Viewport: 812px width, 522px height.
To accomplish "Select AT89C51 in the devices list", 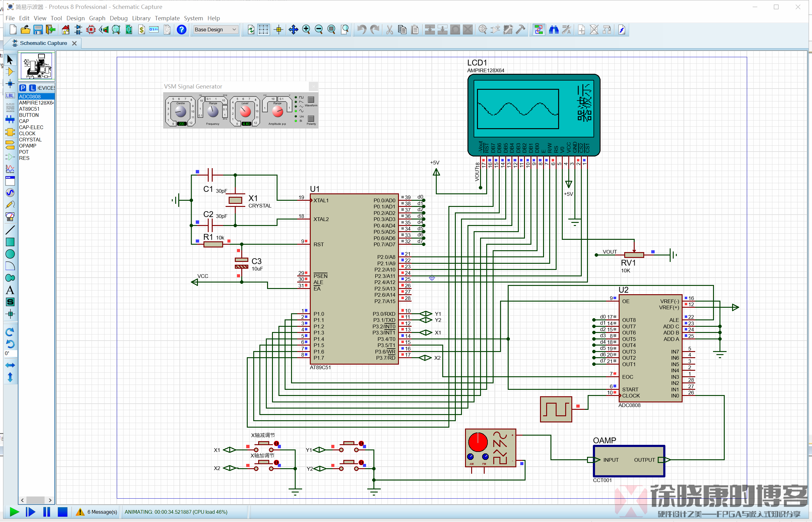I will point(29,109).
